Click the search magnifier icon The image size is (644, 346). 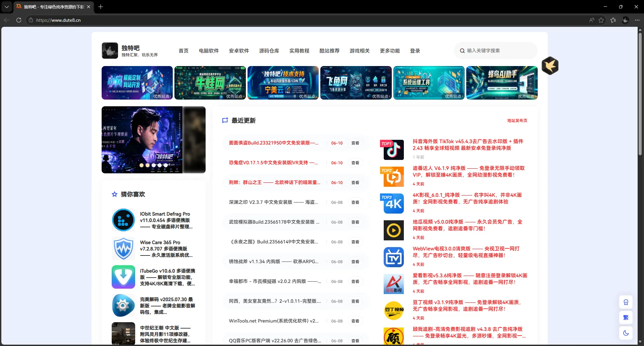462,51
